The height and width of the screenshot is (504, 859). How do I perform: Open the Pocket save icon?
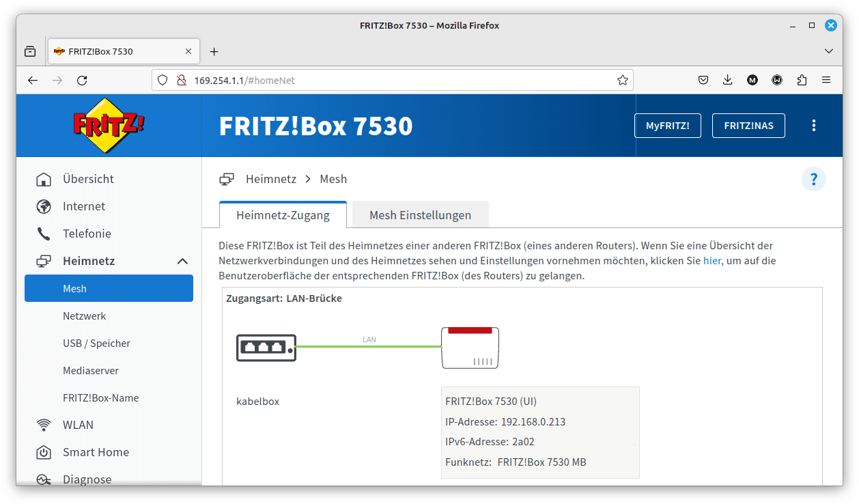tap(703, 80)
